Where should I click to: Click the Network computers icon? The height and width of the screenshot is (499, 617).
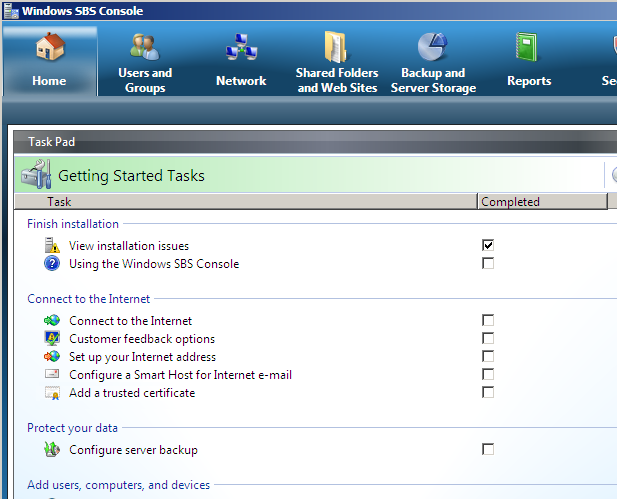pos(241,47)
